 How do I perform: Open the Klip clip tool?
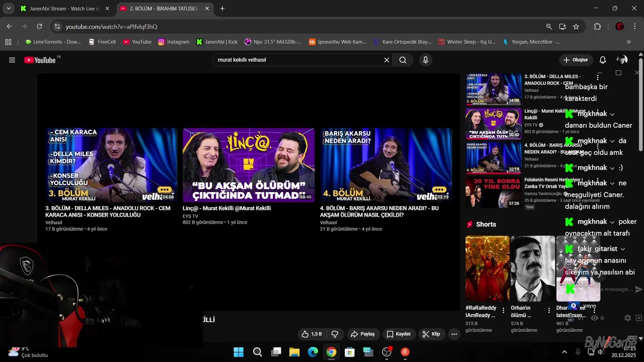point(431,334)
